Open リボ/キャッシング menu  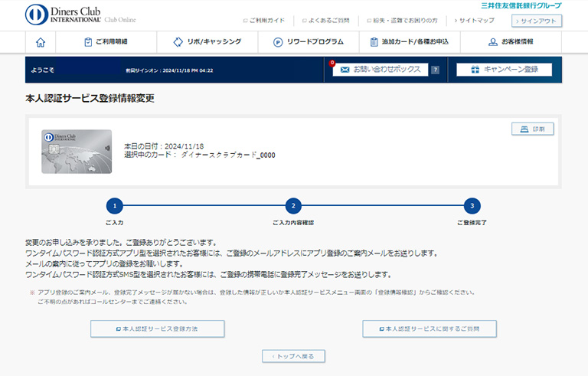click(x=207, y=42)
